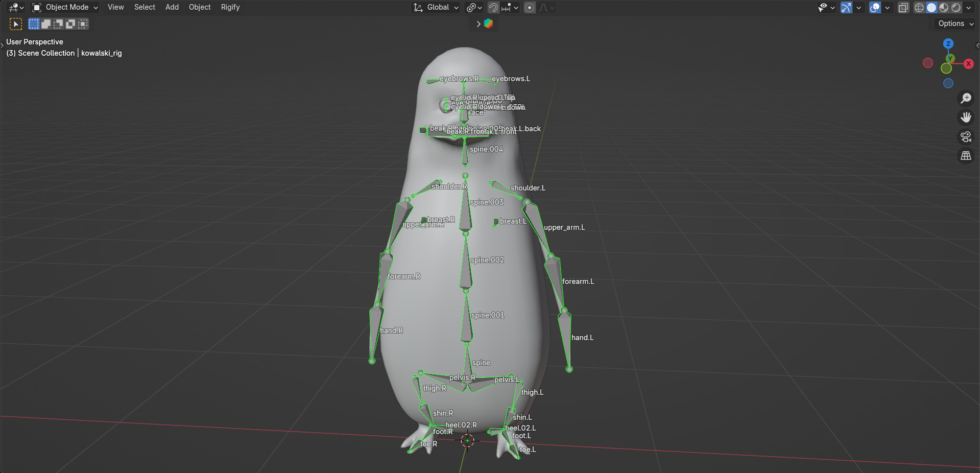Click the kowalski_rig object name text
This screenshot has width=980, height=473.
pyautogui.click(x=102, y=53)
